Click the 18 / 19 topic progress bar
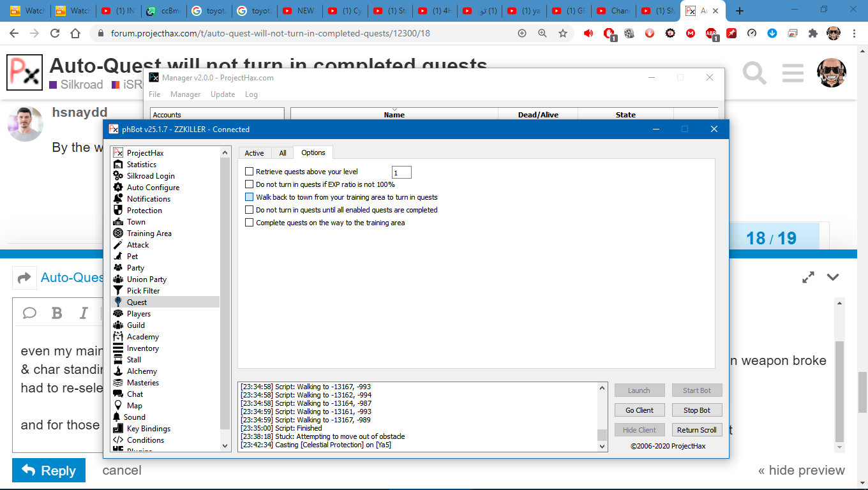The image size is (868, 490). (x=771, y=239)
